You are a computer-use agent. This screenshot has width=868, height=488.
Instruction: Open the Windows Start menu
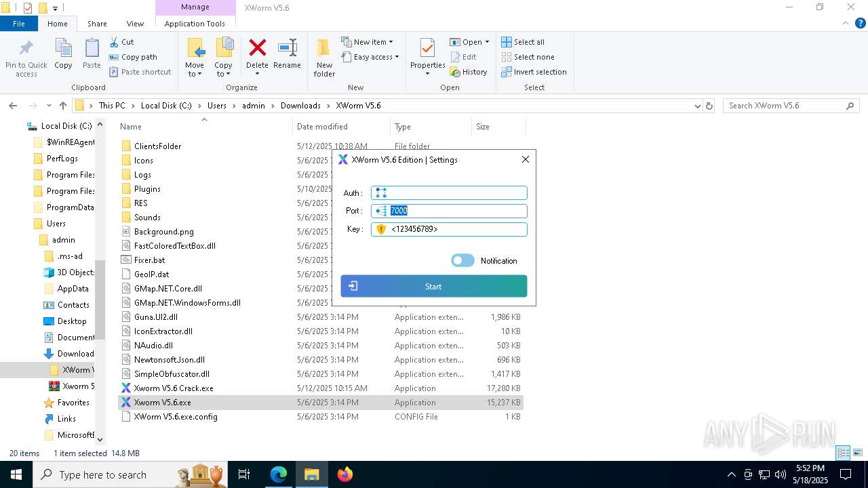pyautogui.click(x=16, y=474)
